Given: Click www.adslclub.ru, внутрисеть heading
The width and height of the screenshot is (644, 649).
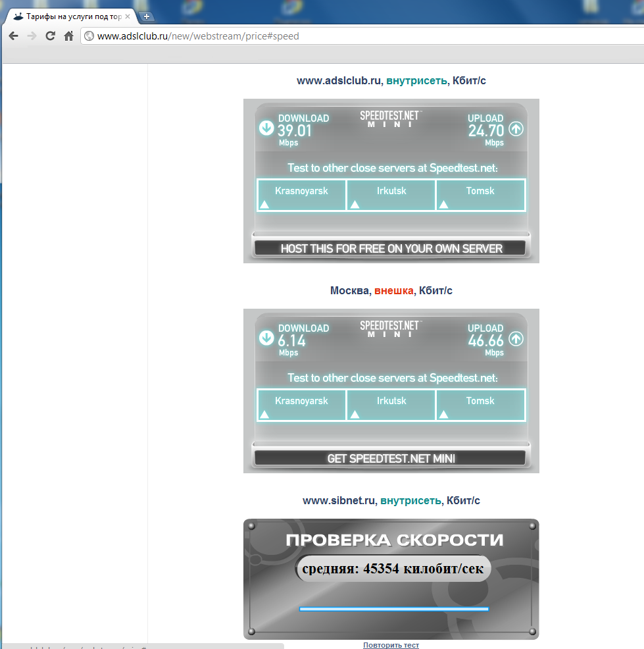Looking at the screenshot, I should pos(391,81).
